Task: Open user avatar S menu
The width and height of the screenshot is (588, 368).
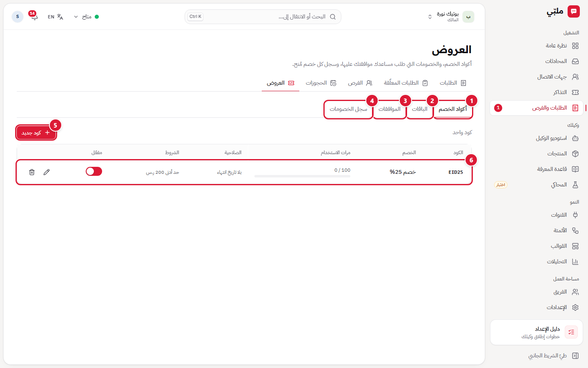Action: (18, 17)
